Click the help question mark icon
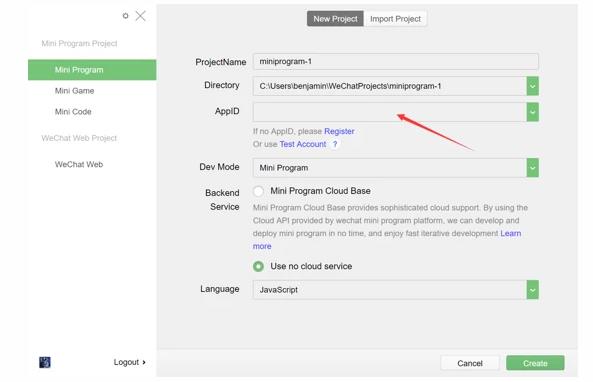This screenshot has height=382, width=593. click(x=335, y=144)
